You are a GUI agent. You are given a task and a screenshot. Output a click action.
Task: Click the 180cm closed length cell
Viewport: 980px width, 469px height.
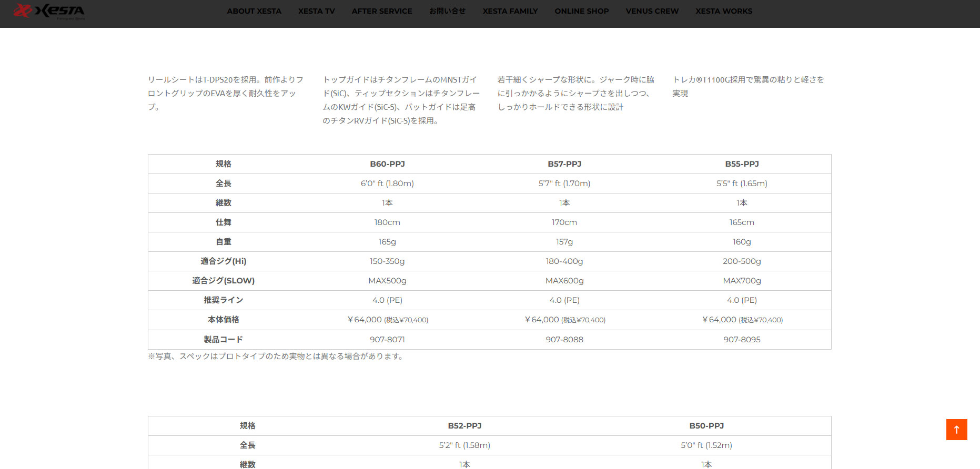click(387, 222)
